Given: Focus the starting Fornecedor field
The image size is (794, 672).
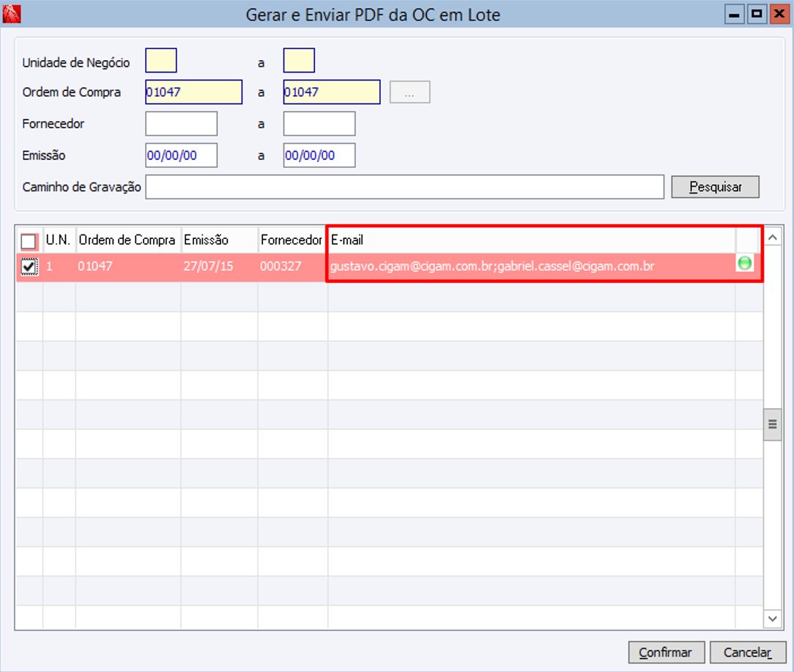Looking at the screenshot, I should pyautogui.click(x=181, y=124).
